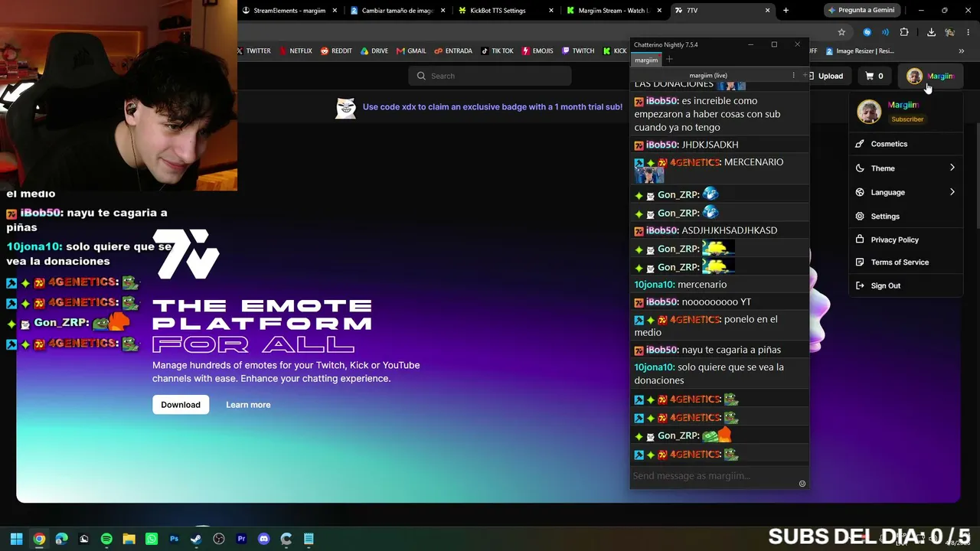Open the Reddit bookmark
980x551 pixels.
pyautogui.click(x=336, y=51)
